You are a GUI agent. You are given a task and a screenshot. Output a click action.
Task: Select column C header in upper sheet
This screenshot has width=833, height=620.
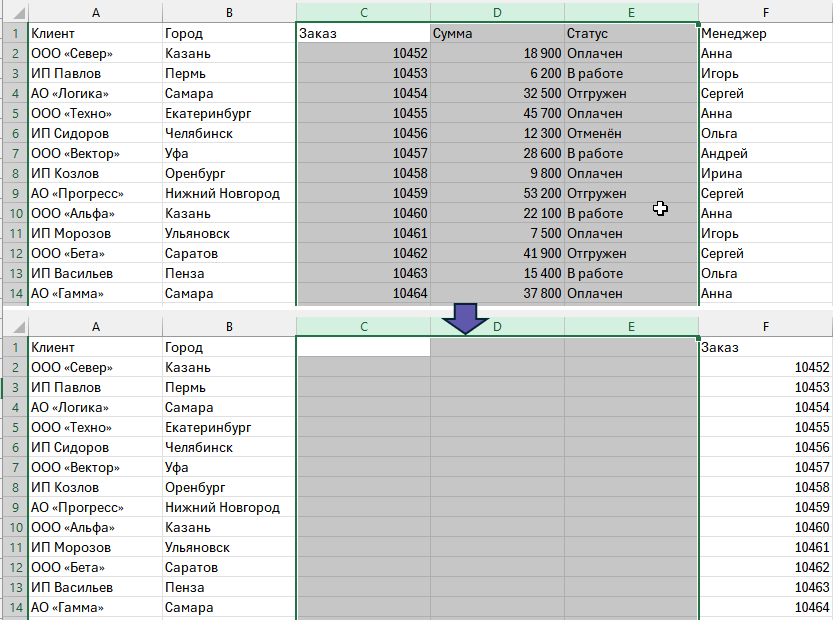[363, 12]
